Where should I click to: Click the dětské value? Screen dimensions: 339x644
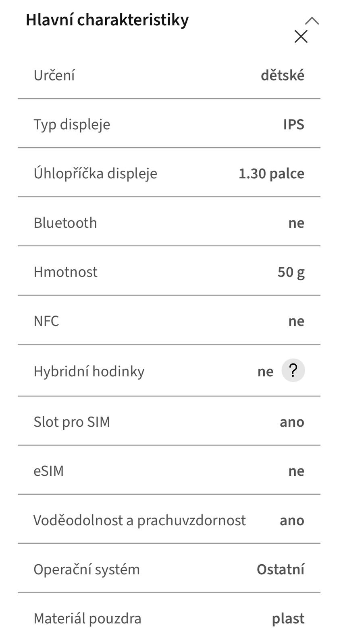click(x=282, y=75)
